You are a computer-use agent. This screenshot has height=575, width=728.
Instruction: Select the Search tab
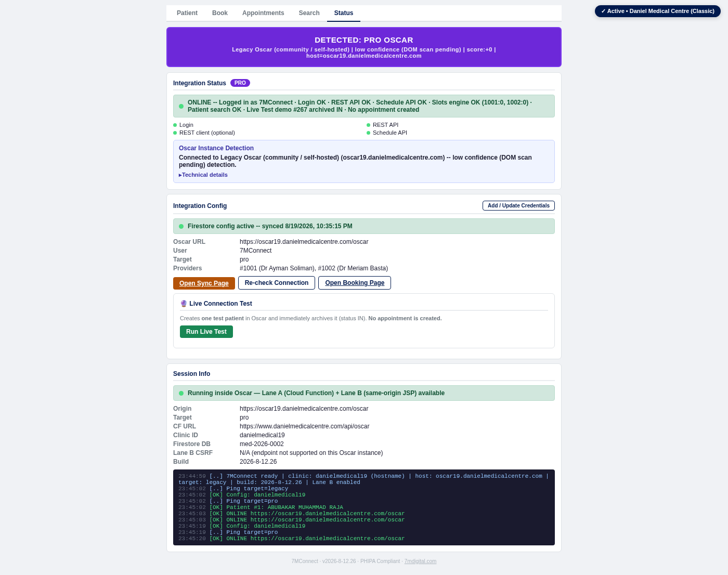[x=309, y=13]
